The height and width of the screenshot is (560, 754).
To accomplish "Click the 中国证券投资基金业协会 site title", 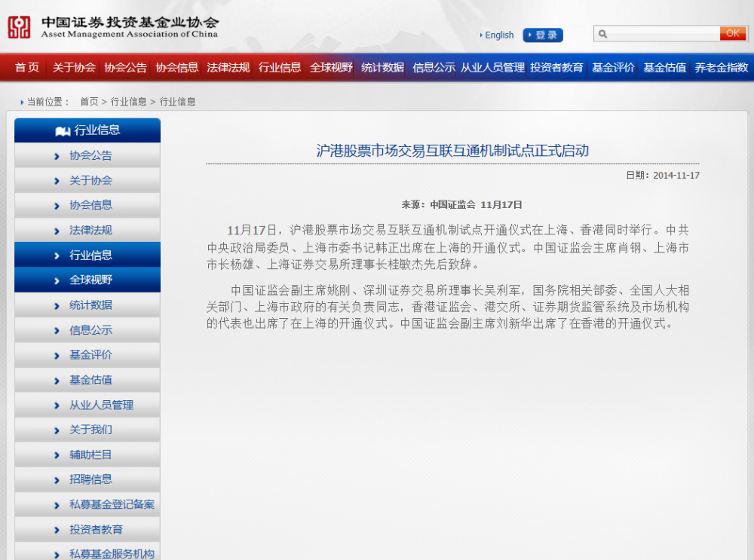I will [x=130, y=22].
